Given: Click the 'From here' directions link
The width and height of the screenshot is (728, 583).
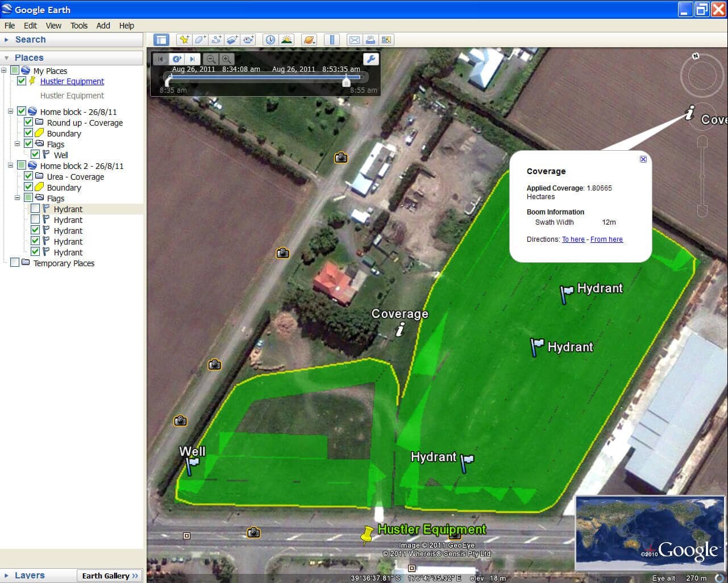Looking at the screenshot, I should pyautogui.click(x=606, y=239).
